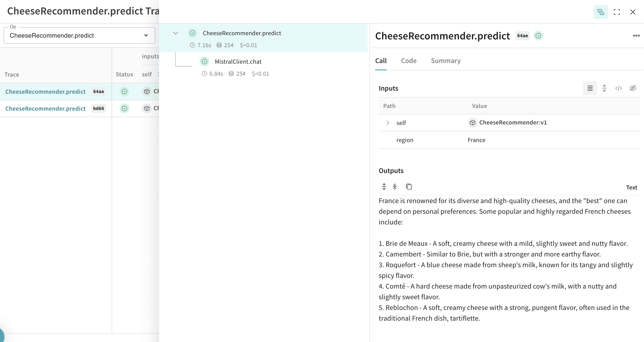Copy the Outputs text
This screenshot has width=644, height=342.
[409, 187]
